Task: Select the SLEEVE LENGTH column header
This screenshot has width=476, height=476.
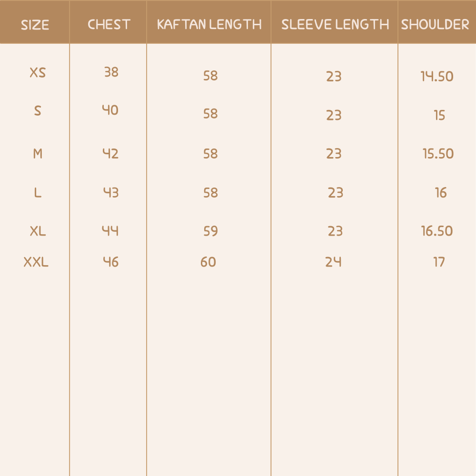Action: (335, 25)
